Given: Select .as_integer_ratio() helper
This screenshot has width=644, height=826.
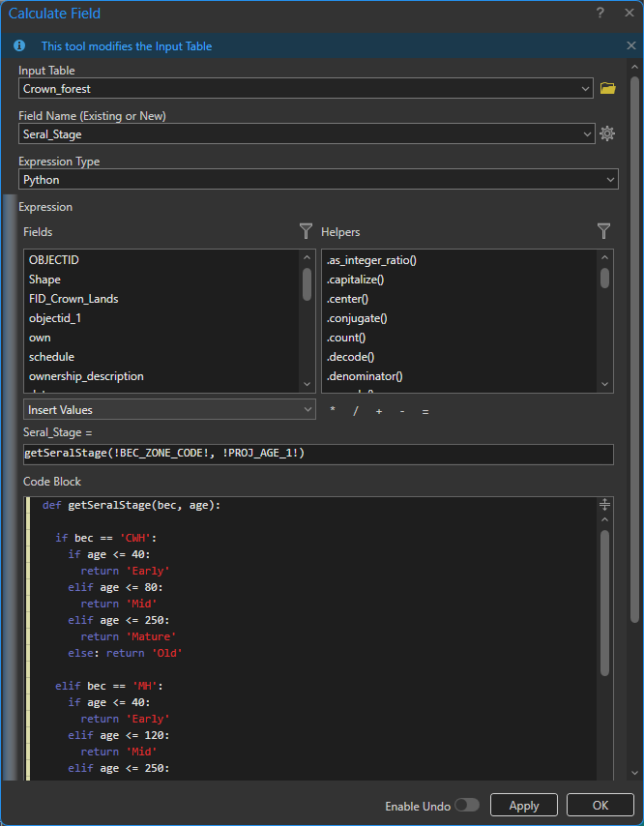Looking at the screenshot, I should click(459, 260).
